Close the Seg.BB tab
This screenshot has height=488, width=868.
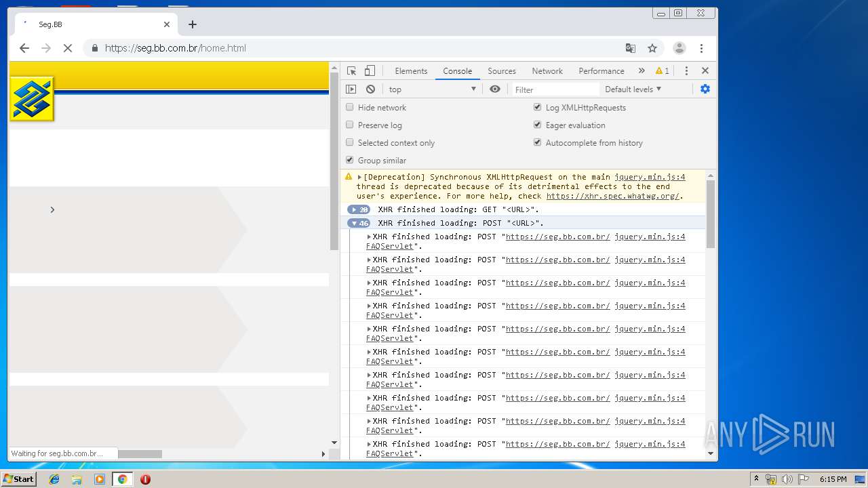[167, 24]
